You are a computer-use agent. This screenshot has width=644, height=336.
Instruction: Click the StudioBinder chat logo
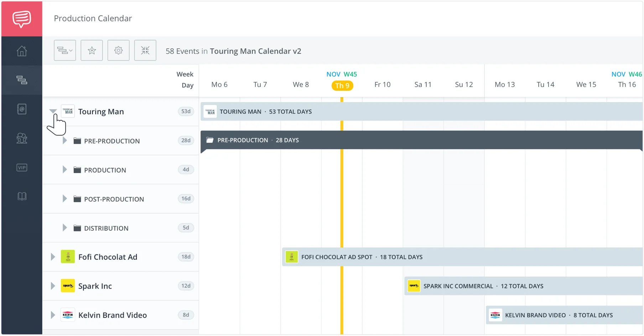click(22, 19)
